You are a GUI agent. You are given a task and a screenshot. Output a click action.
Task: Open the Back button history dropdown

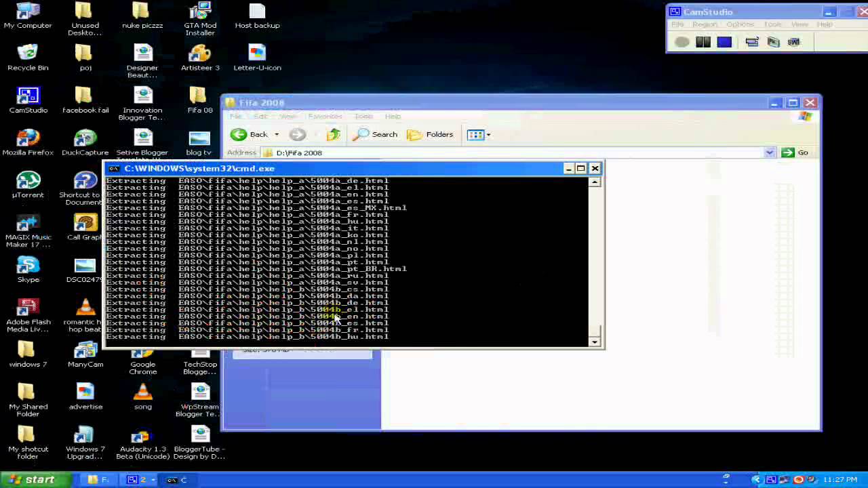(x=276, y=134)
